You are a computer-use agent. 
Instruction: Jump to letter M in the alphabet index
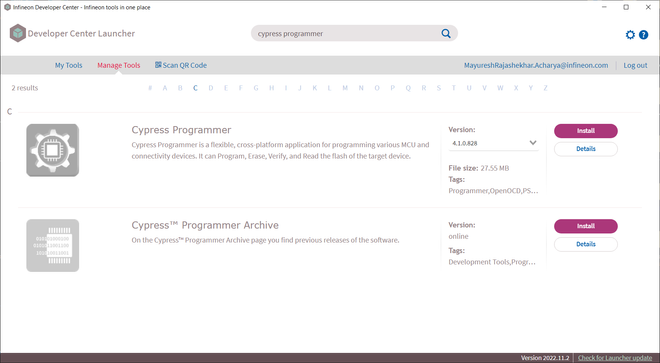pyautogui.click(x=345, y=88)
